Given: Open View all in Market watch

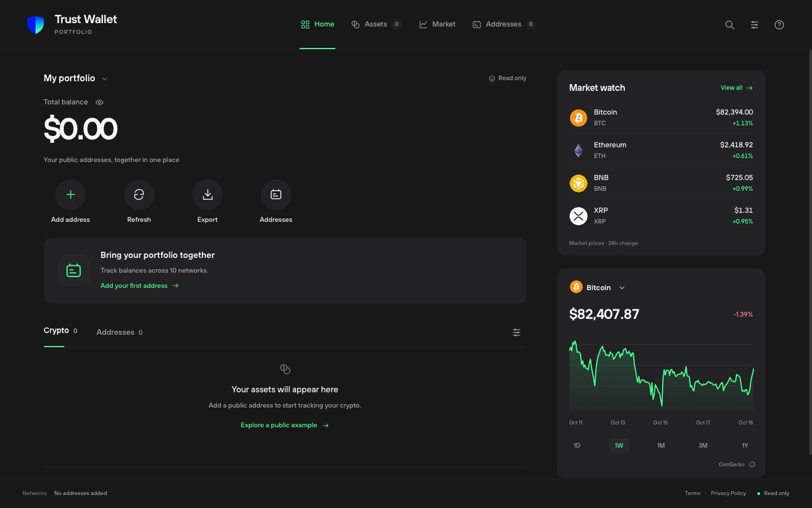Looking at the screenshot, I should pos(736,87).
